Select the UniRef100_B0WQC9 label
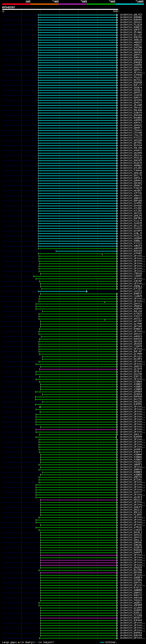The image size is (146, 644). pos(131,329)
